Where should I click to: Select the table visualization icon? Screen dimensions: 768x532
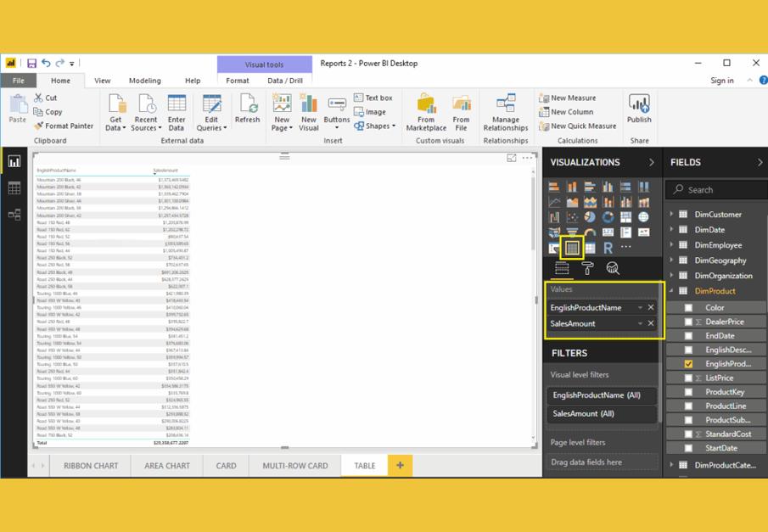coord(572,248)
